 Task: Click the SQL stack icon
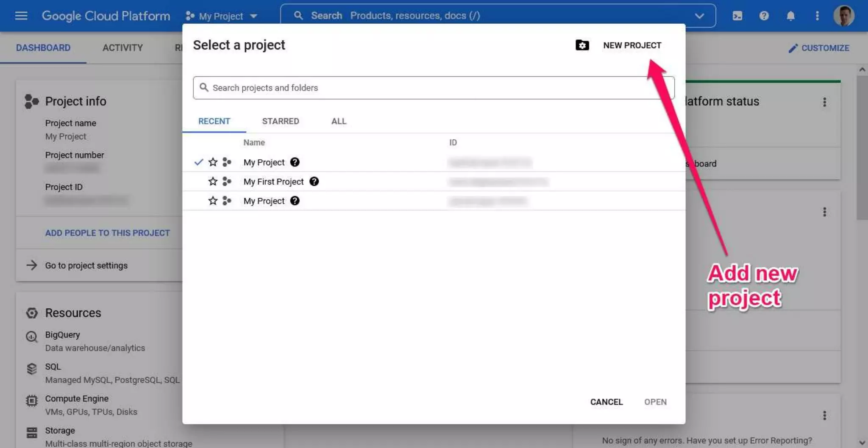pyautogui.click(x=32, y=368)
